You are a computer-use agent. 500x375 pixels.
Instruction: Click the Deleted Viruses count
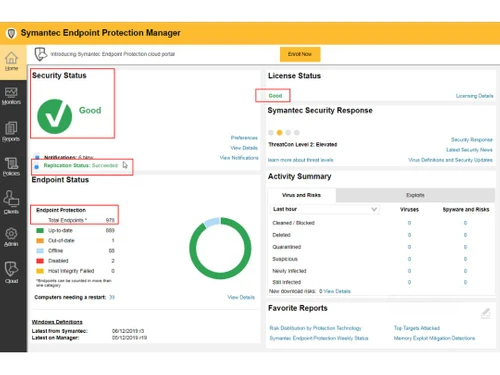click(409, 235)
